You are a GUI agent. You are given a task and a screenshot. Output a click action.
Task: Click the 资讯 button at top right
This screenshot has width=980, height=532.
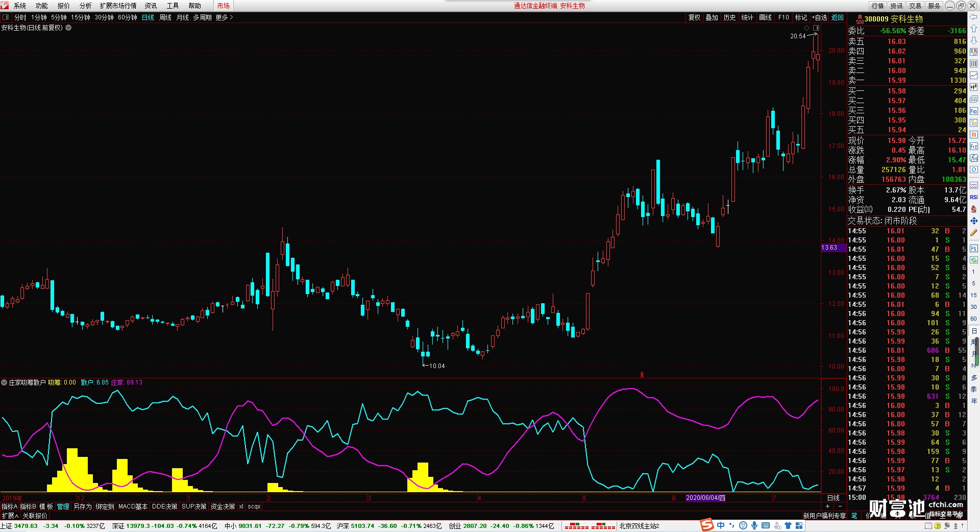897,6
